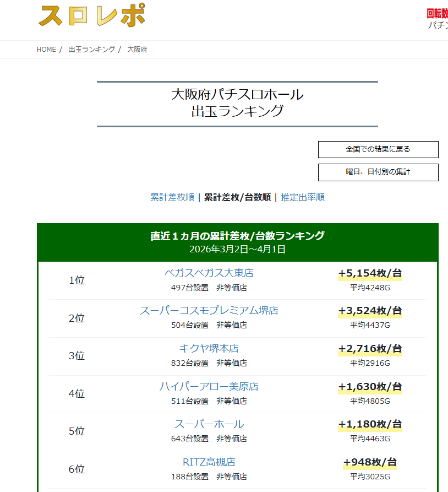The width and height of the screenshot is (448, 492).
Task: Select the スーパーホール hall link
Action: (x=209, y=424)
